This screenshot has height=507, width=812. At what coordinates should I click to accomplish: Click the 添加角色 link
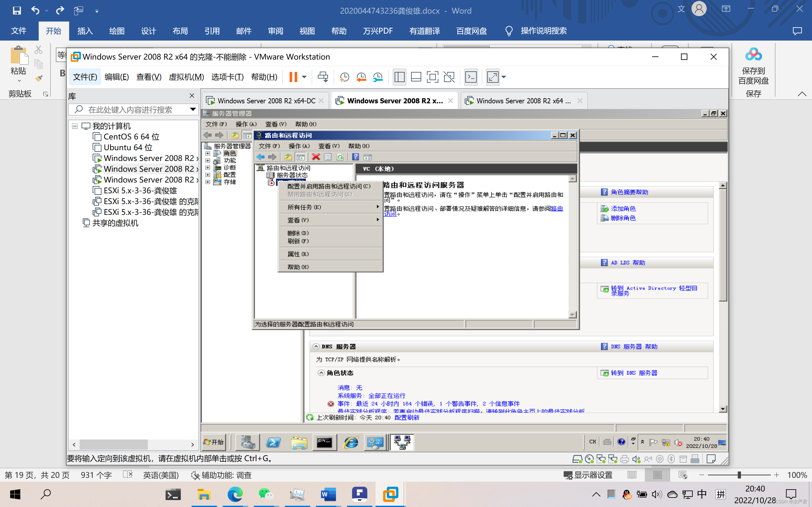[623, 209]
